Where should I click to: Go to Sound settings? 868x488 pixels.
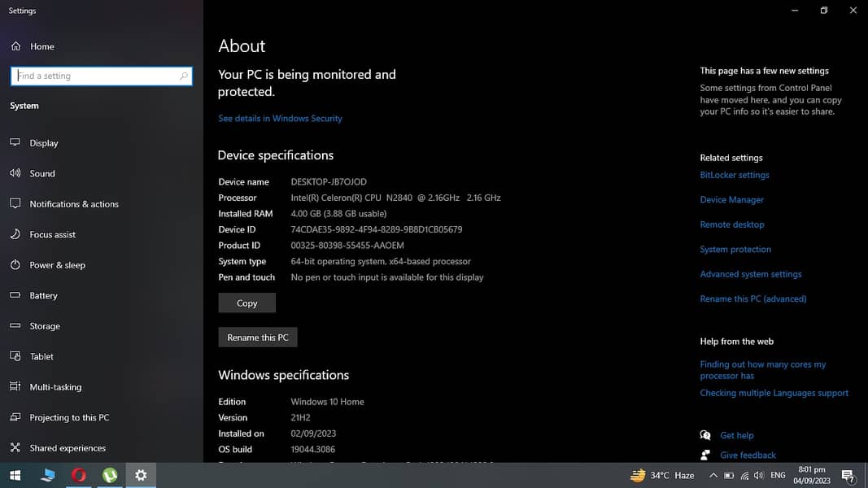click(41, 173)
